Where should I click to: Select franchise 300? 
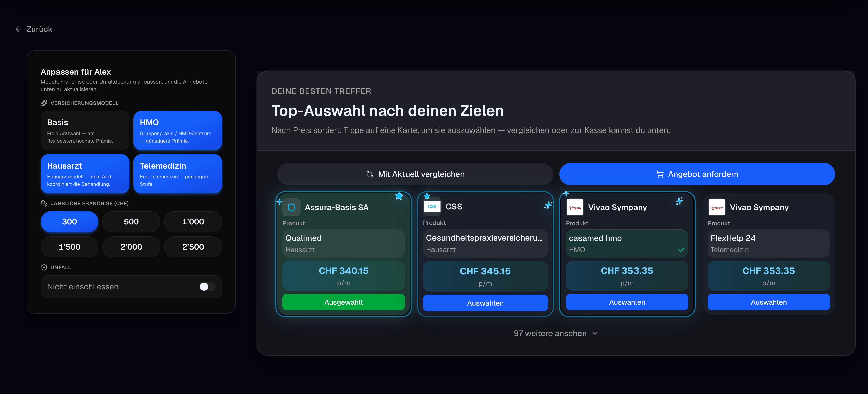pos(69,222)
